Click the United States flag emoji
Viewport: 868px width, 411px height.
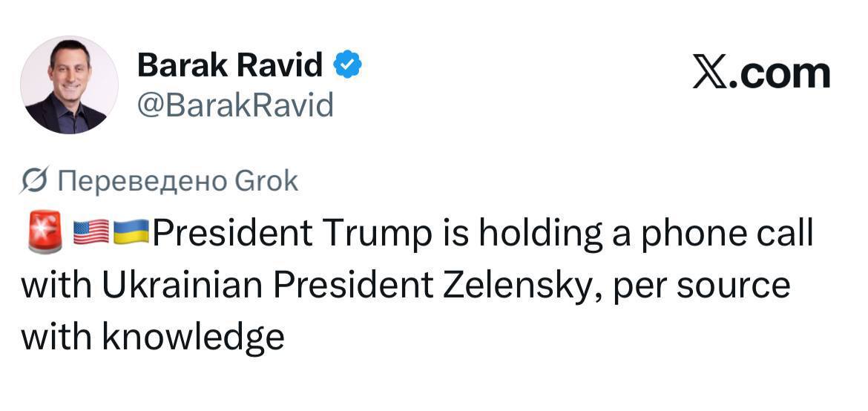[x=92, y=233]
